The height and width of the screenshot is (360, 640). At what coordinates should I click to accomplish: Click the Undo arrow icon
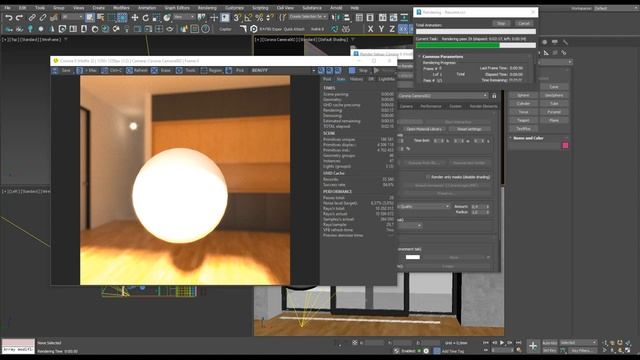coord(9,18)
